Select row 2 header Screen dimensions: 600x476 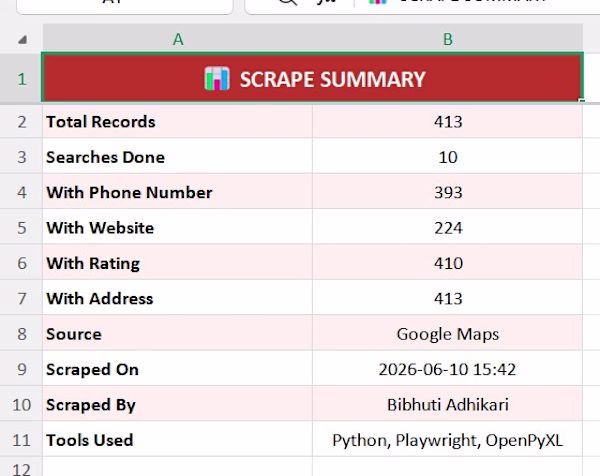pyautogui.click(x=21, y=122)
